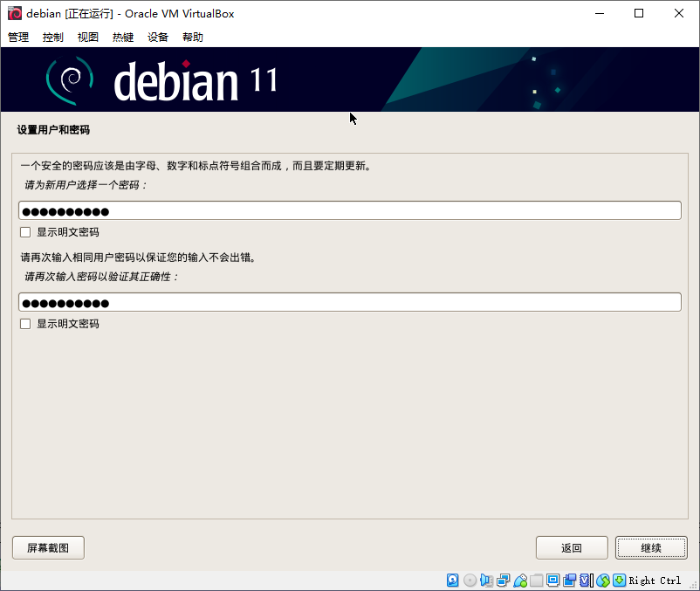Click the recording status icon
This screenshot has height=591, width=700.
click(x=569, y=580)
